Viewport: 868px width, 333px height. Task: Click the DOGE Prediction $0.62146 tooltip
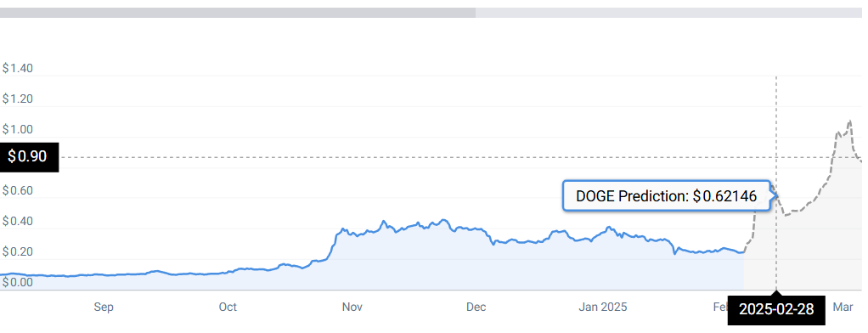667,195
